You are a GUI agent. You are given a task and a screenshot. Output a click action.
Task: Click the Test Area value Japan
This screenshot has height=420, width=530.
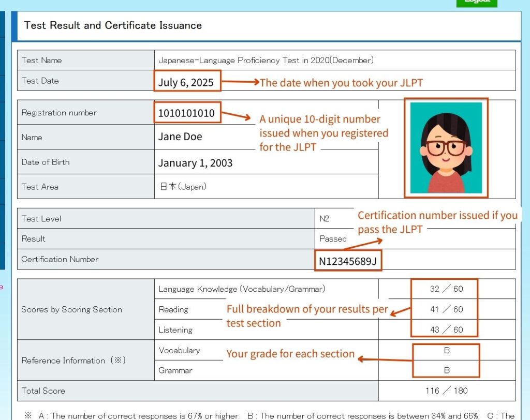(183, 187)
